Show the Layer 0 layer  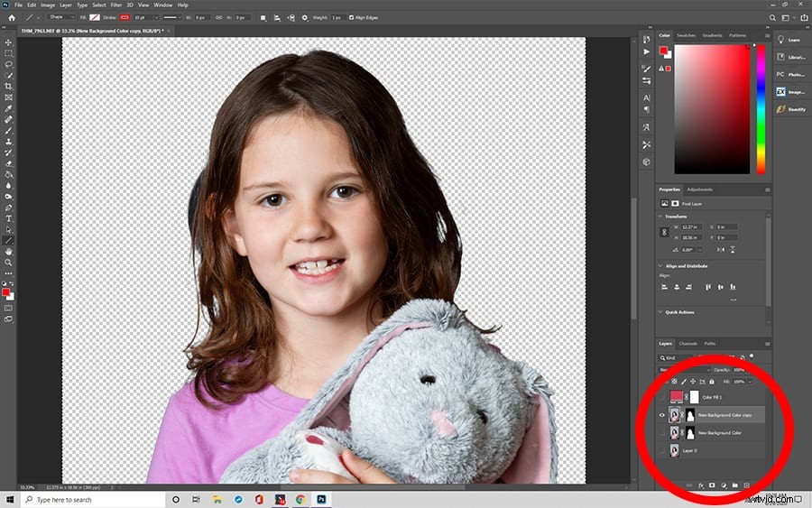[x=662, y=450]
